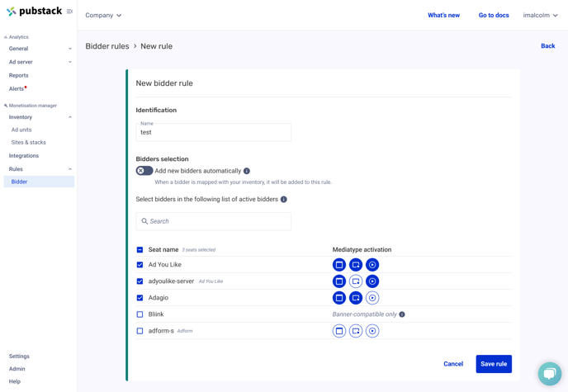The height and width of the screenshot is (392, 568).
Task: Click info icon next to active bidders text
Action: 284,200
